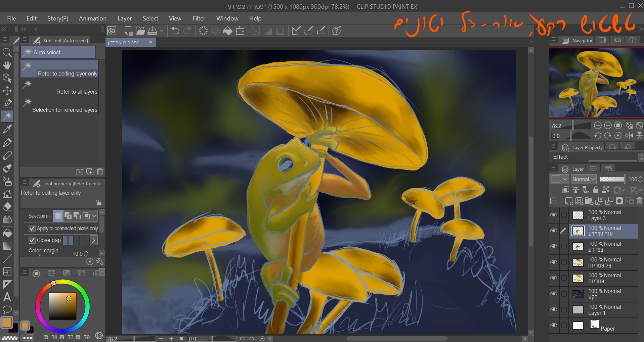Choose the Text tool
The height and width of the screenshot is (342, 644).
click(7, 297)
